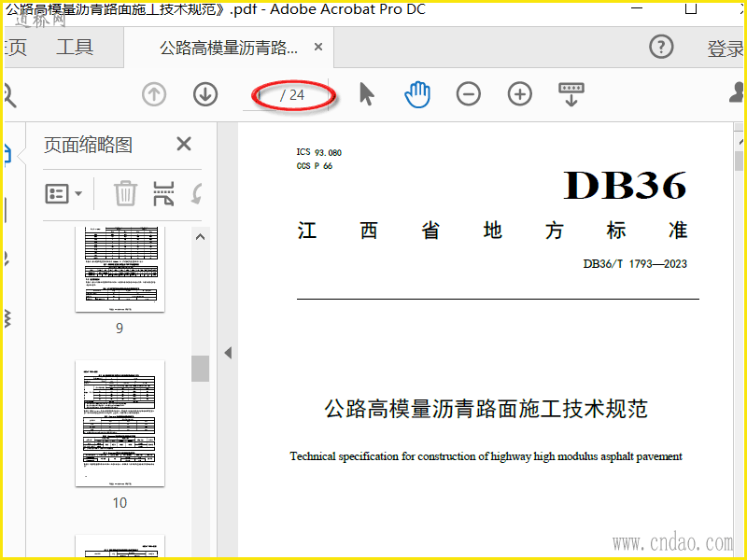747x560 pixels.
Task: Open the thumbnail options dropdown menu
Action: (x=63, y=194)
